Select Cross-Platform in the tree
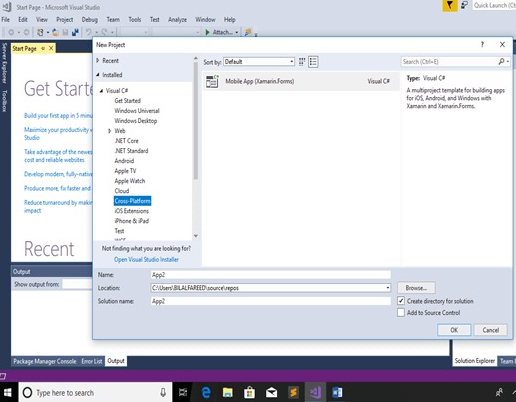Image resolution: width=516 pixels, height=402 pixels. pos(132,201)
